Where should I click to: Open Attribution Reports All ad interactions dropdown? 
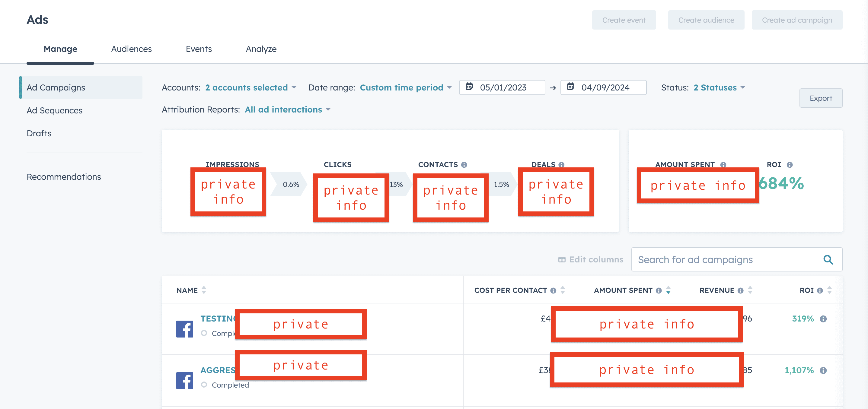click(x=287, y=110)
